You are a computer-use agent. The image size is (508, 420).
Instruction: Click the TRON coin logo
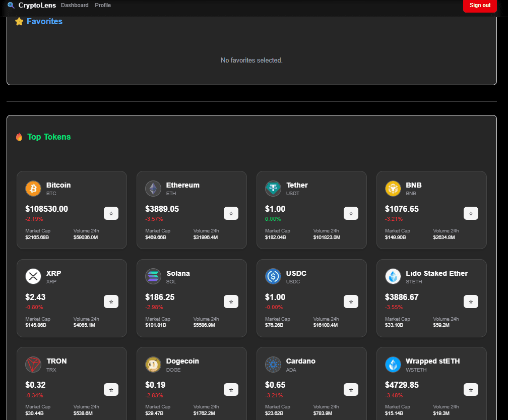click(33, 365)
